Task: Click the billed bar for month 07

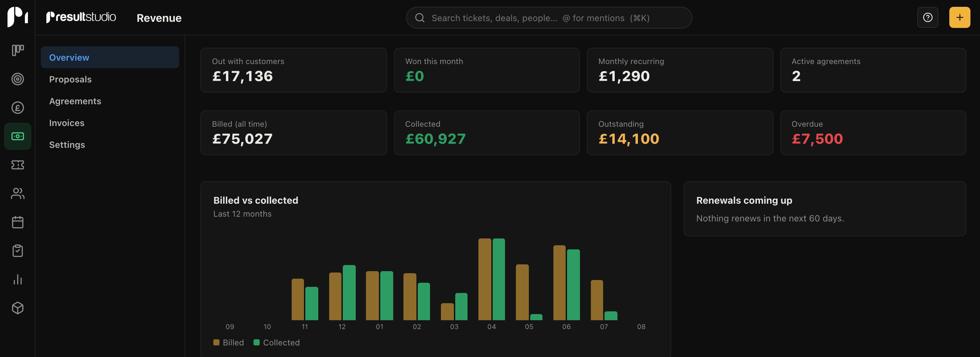Action: point(597,300)
